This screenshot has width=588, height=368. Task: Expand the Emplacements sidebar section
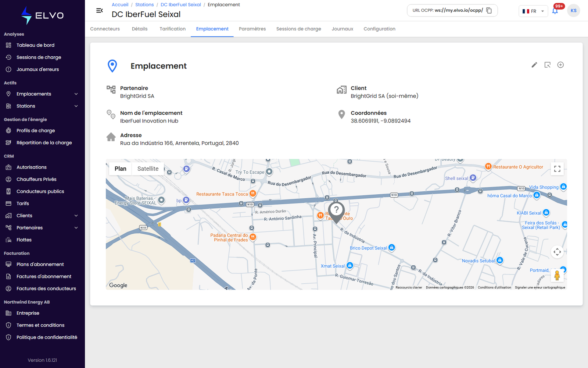tap(42, 94)
